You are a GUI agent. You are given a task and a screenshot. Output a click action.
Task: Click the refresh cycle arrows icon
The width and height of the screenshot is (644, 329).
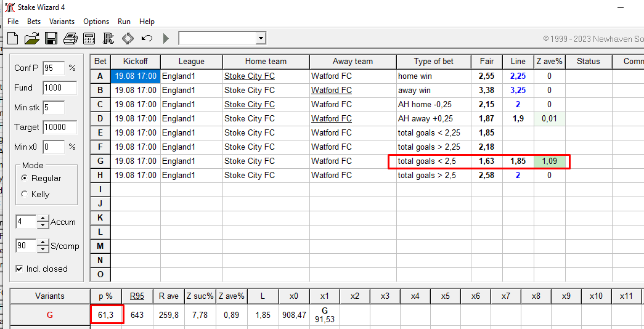pos(128,39)
